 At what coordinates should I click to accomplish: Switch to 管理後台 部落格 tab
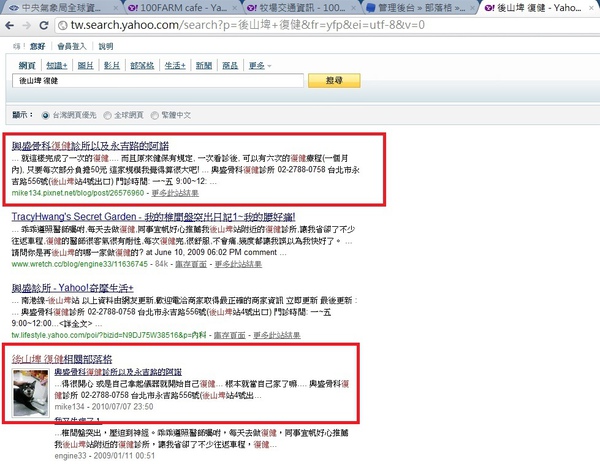pyautogui.click(x=419, y=8)
